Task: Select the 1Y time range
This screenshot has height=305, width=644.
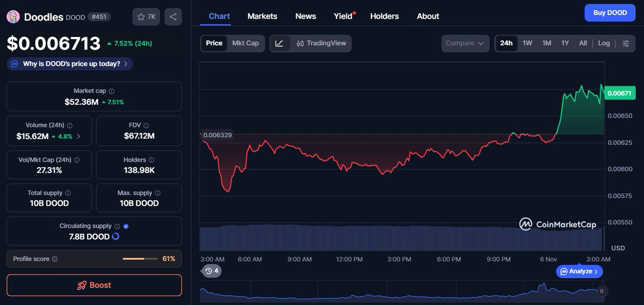Action: [565, 43]
